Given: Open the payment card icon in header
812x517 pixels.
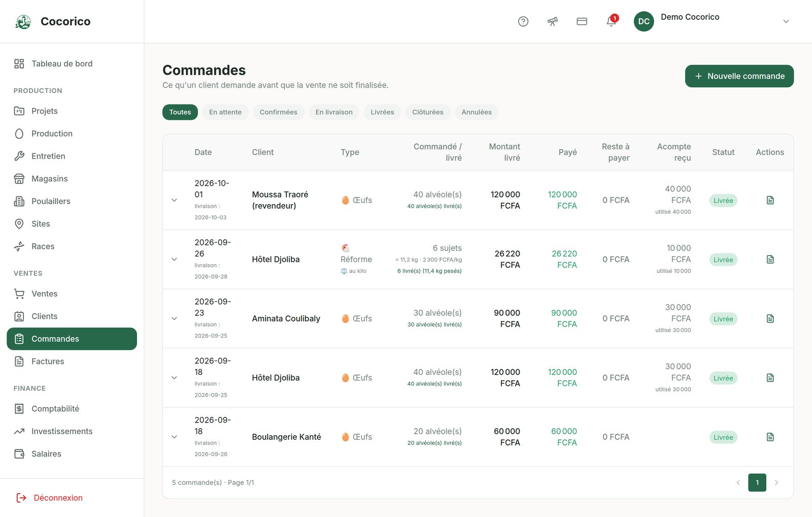Looking at the screenshot, I should [582, 21].
